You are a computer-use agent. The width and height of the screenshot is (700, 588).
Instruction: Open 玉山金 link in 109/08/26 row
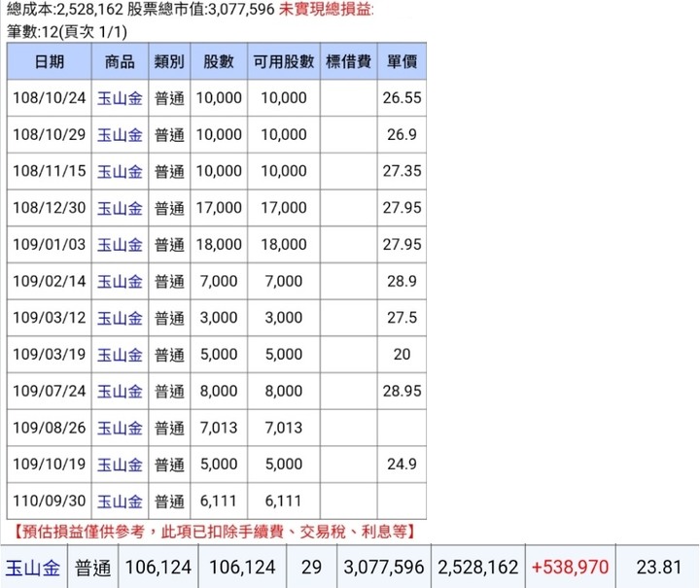[x=120, y=428]
